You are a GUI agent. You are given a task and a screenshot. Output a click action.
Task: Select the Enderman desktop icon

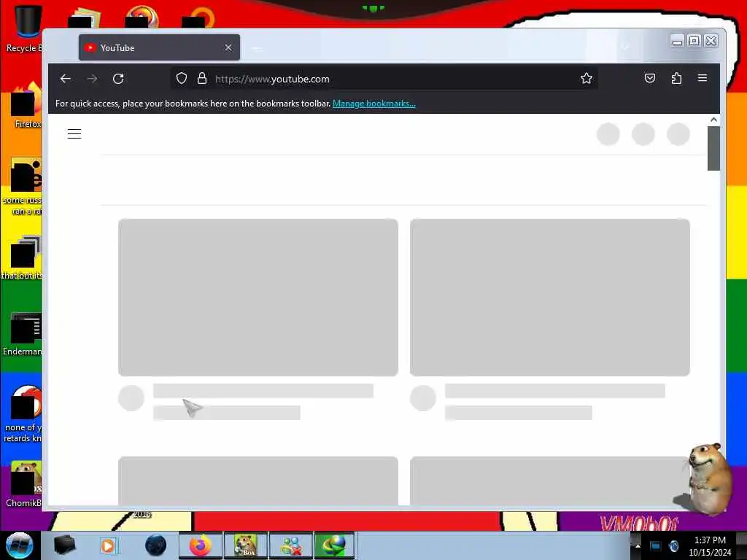pyautogui.click(x=23, y=333)
